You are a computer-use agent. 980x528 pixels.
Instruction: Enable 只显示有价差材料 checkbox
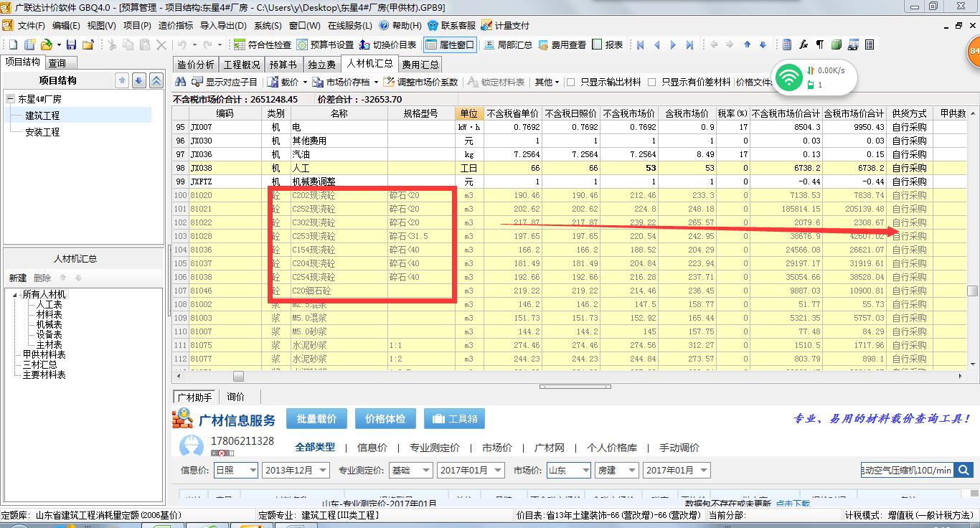point(652,82)
